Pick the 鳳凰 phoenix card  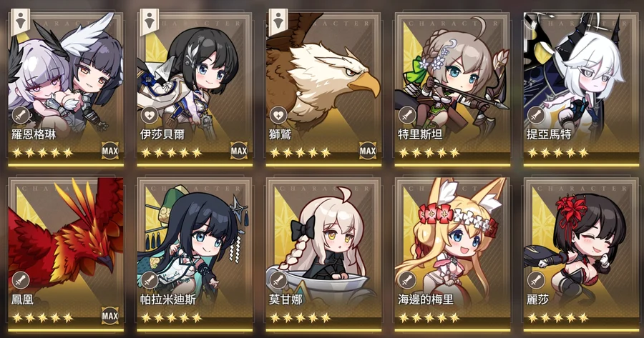pos(66,254)
